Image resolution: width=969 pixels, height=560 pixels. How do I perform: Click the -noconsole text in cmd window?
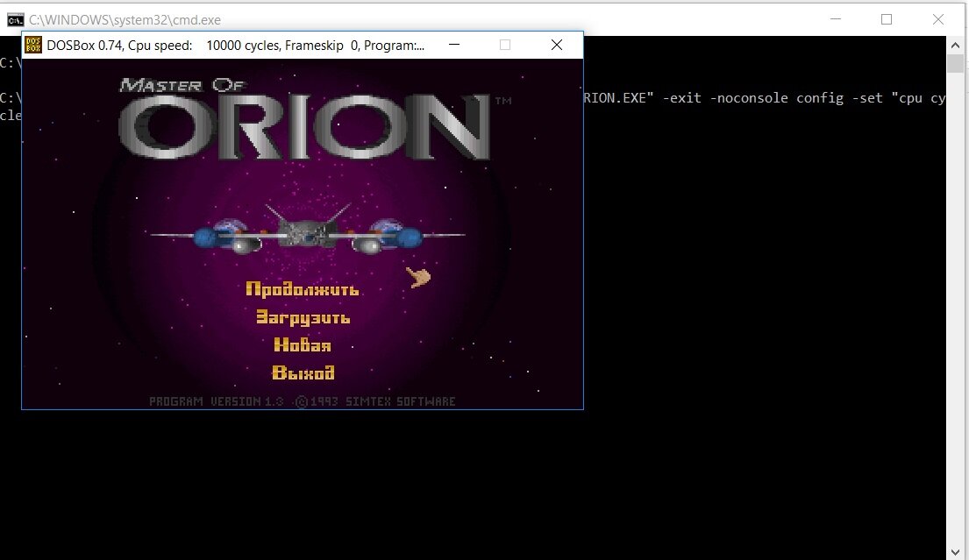coord(749,97)
